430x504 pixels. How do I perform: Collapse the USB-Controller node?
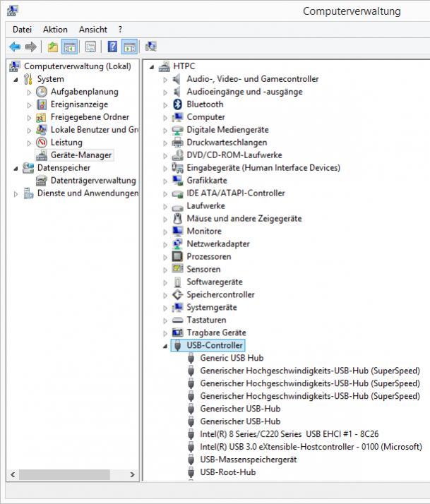click(x=165, y=346)
